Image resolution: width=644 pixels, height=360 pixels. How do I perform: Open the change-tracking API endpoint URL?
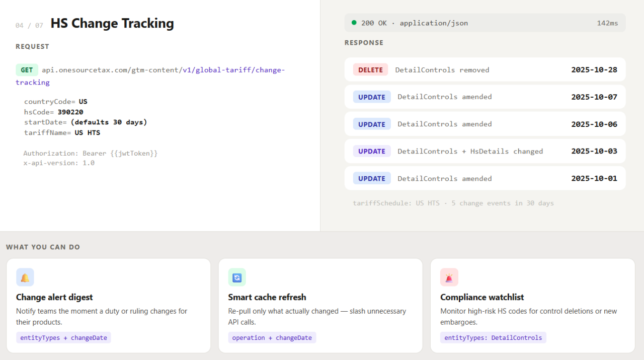point(150,76)
